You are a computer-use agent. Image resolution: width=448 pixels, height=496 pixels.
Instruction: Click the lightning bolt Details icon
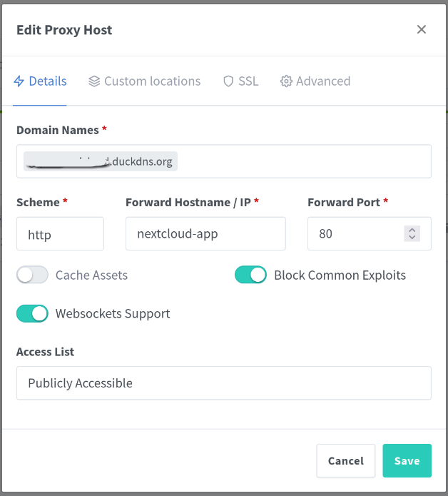pos(19,81)
